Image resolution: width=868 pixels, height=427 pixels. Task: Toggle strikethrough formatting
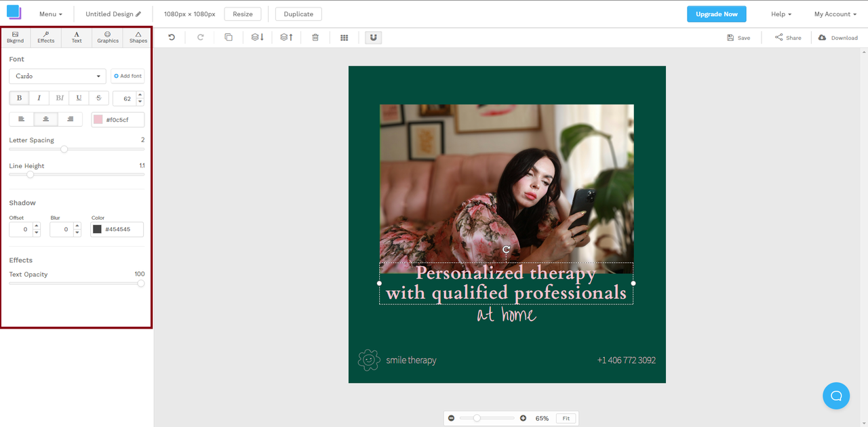[98, 98]
